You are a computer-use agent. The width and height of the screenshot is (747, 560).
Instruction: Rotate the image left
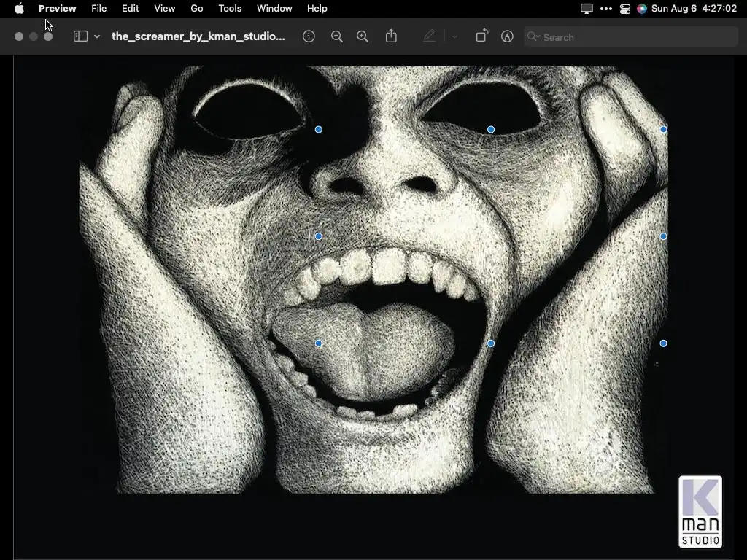click(x=481, y=36)
